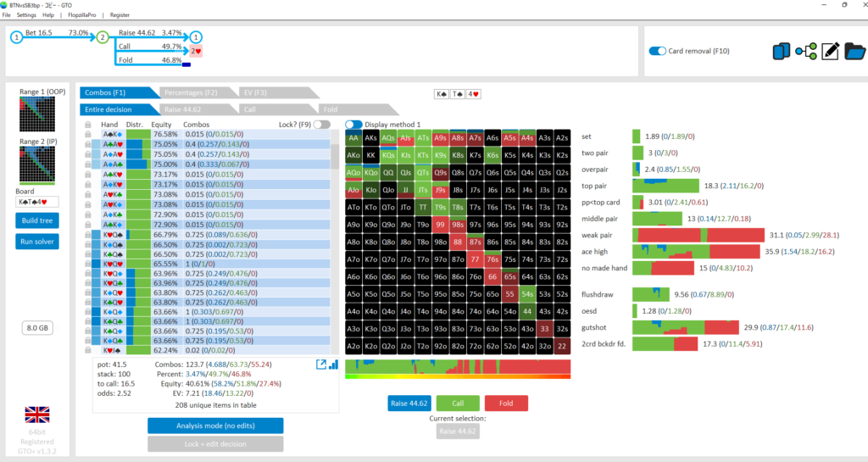The width and height of the screenshot is (868, 462).
Task: Click the UK flag language icon
Action: click(x=37, y=415)
